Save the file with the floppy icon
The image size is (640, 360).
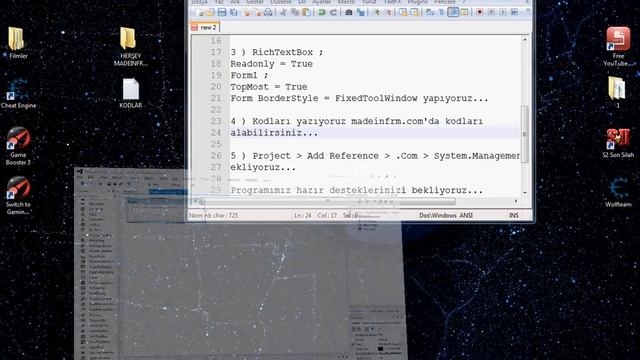(222, 12)
